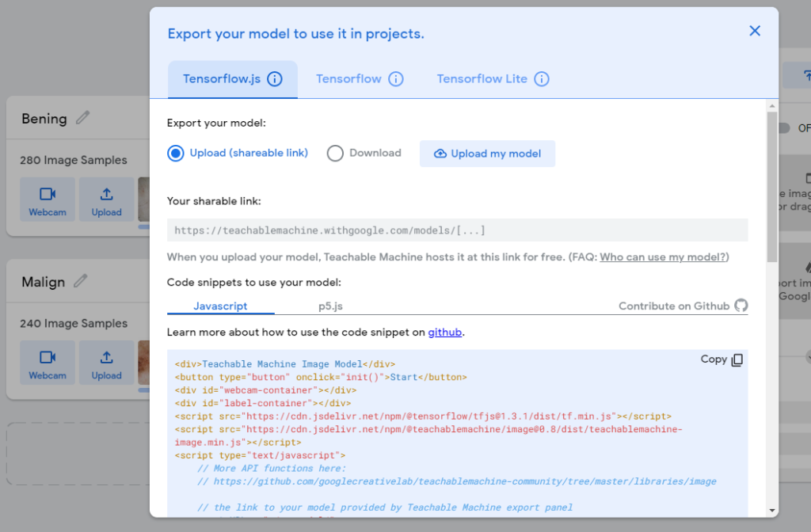This screenshot has width=811, height=532.
Task: Click the Bening class title
Action: (44, 119)
